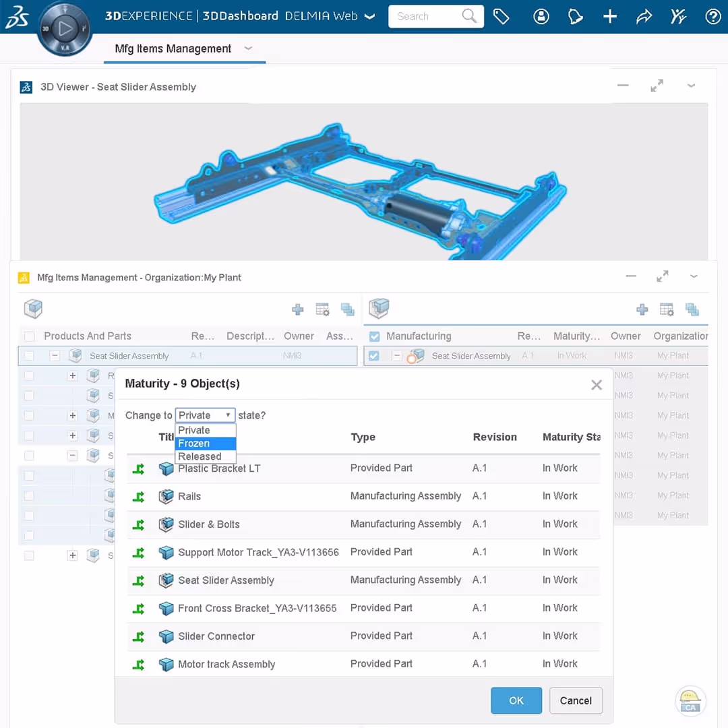Expand the second row node in Products tree
728x728 pixels.
click(72, 375)
